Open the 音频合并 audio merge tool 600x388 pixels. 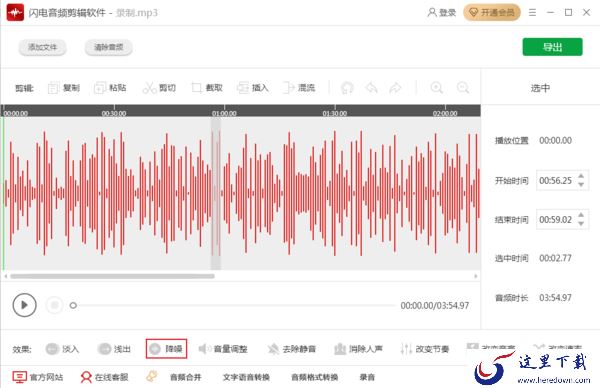pos(186,377)
